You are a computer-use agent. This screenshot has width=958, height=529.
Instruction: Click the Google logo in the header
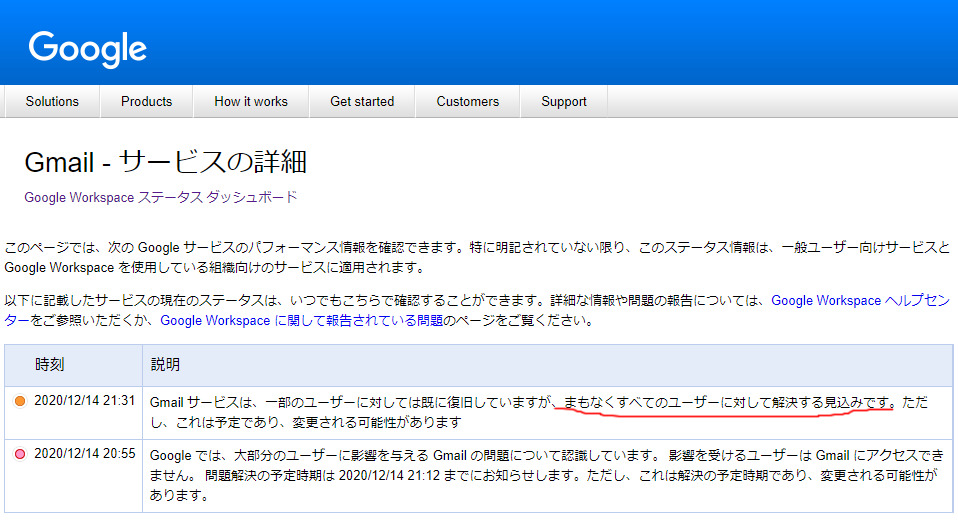click(88, 48)
